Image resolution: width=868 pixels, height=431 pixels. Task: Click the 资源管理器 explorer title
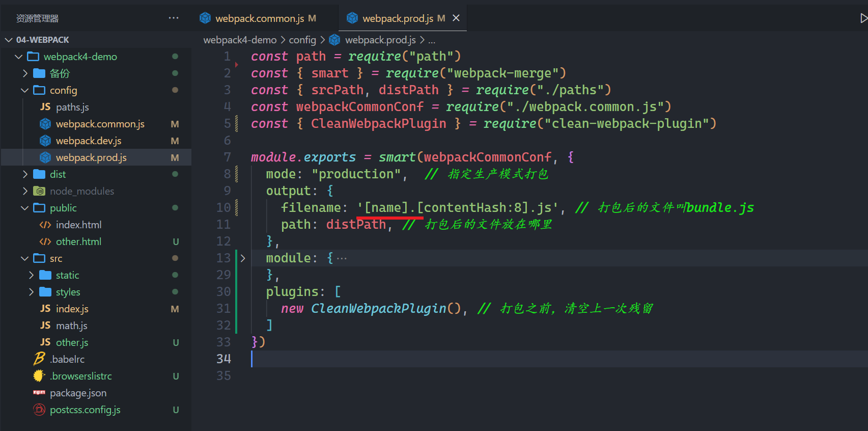point(37,18)
